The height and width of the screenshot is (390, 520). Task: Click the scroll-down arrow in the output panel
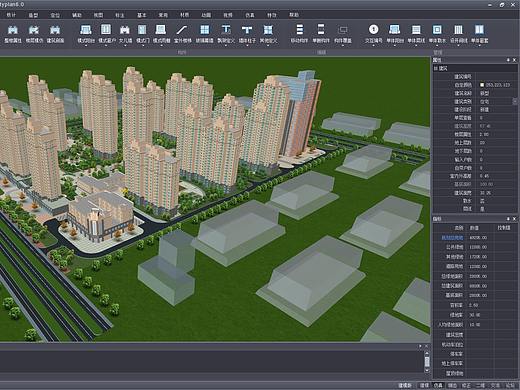pyautogui.click(x=427, y=370)
